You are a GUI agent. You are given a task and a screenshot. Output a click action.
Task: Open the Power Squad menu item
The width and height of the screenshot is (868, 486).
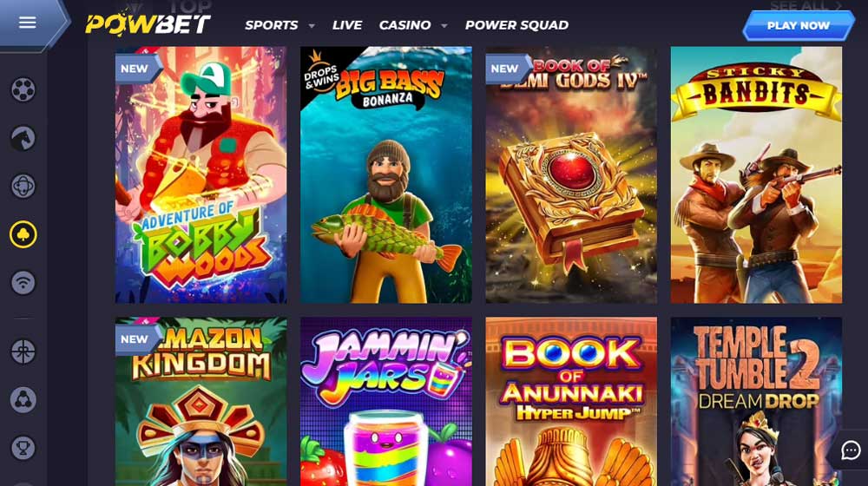click(516, 25)
